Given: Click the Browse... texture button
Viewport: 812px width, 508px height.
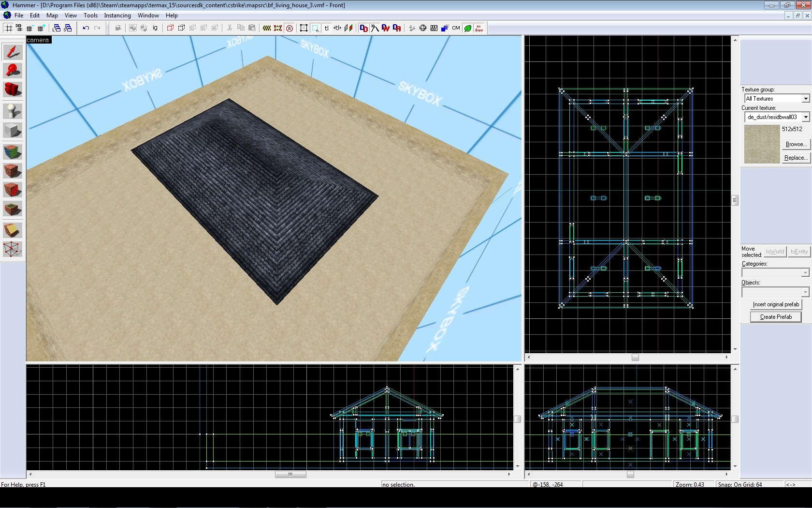Looking at the screenshot, I should [x=795, y=144].
